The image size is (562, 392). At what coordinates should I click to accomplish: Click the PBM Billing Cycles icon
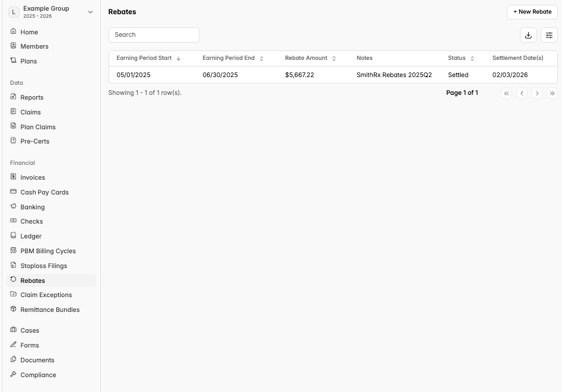13,250
